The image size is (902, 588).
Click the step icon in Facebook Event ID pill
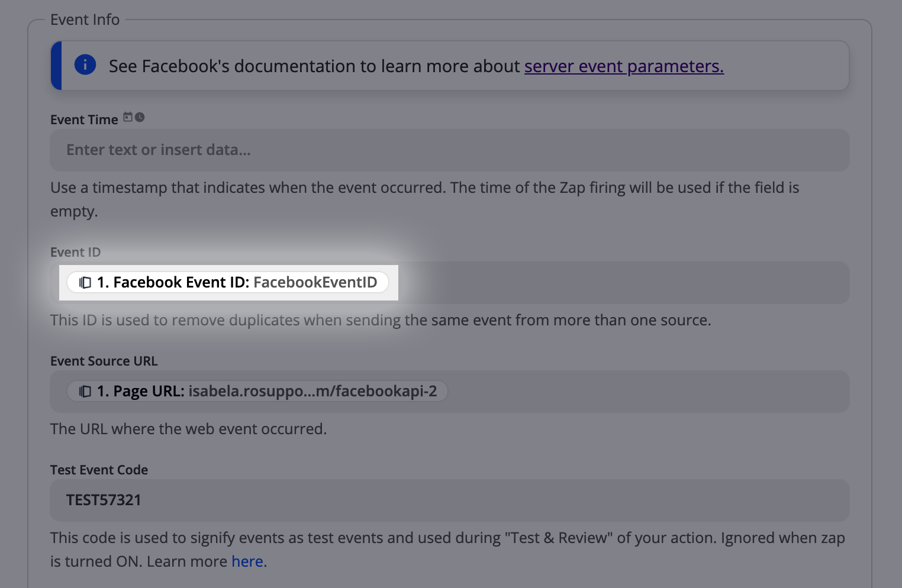pyautogui.click(x=85, y=283)
